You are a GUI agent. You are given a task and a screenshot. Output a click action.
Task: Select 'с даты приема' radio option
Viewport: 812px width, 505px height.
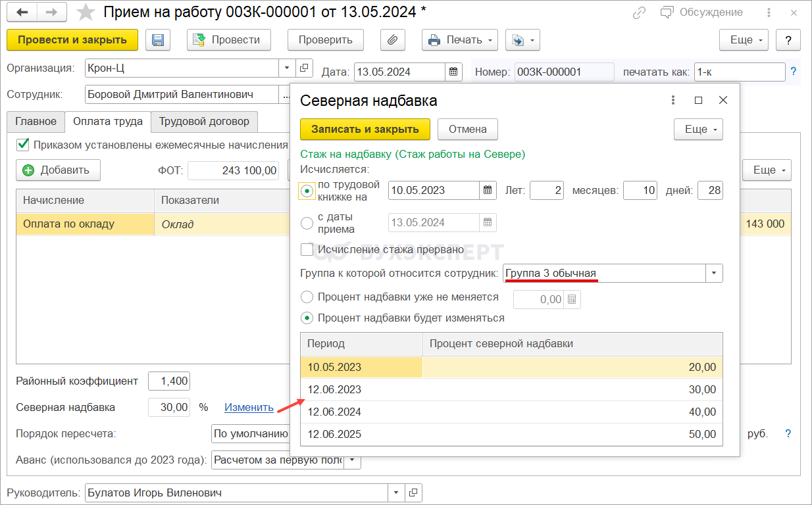tap(307, 223)
